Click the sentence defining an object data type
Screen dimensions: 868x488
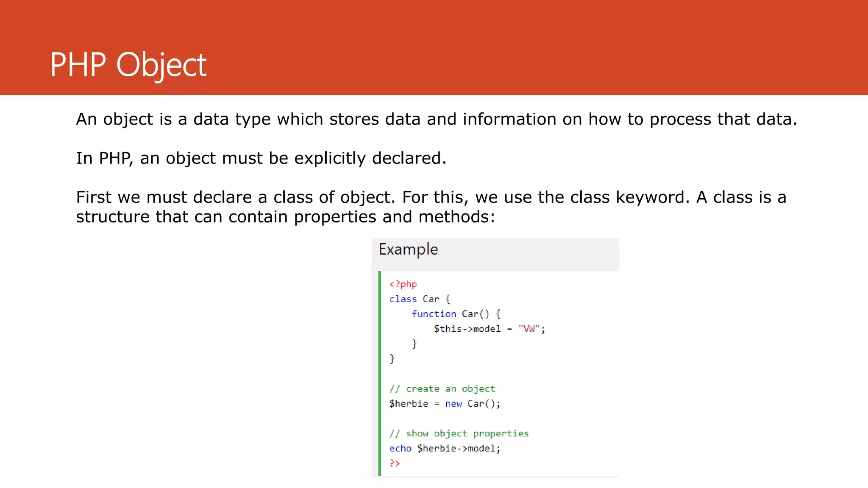tap(436, 119)
